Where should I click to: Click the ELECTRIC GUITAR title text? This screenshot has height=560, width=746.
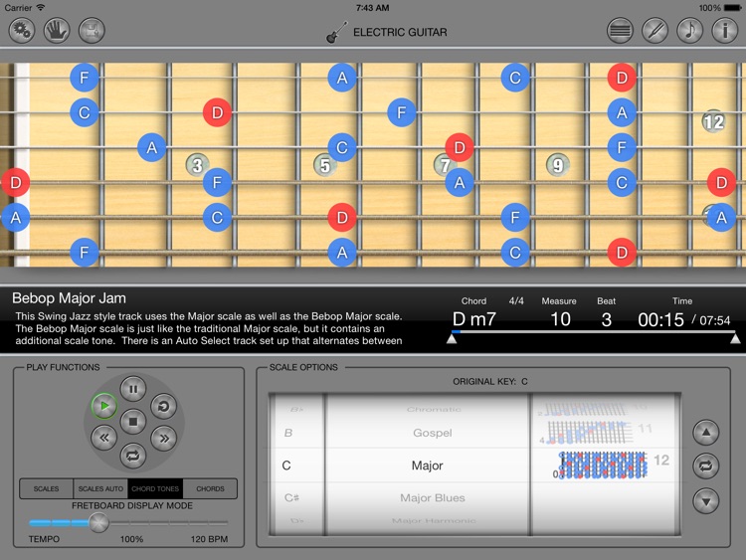(400, 33)
